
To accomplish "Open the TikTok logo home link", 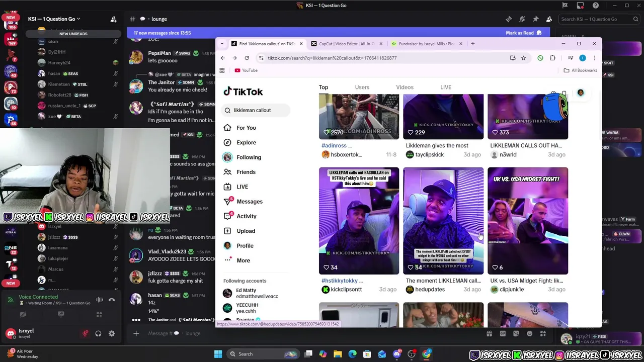I will point(243,92).
